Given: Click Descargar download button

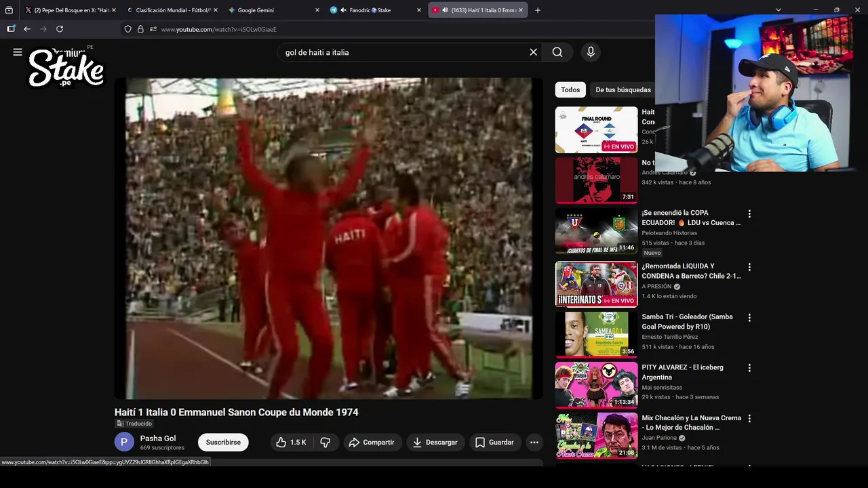Looking at the screenshot, I should [435, 443].
